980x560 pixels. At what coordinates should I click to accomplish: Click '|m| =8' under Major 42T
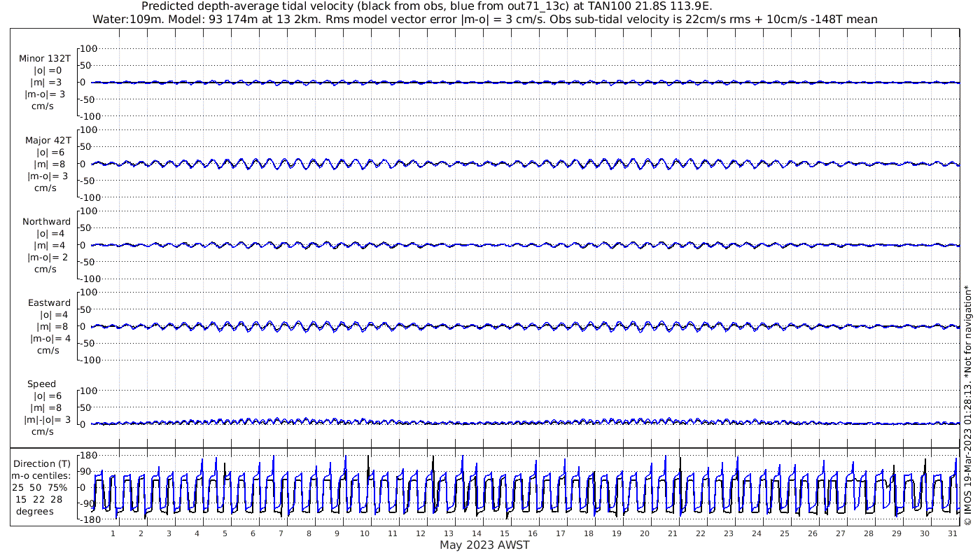click(x=50, y=164)
